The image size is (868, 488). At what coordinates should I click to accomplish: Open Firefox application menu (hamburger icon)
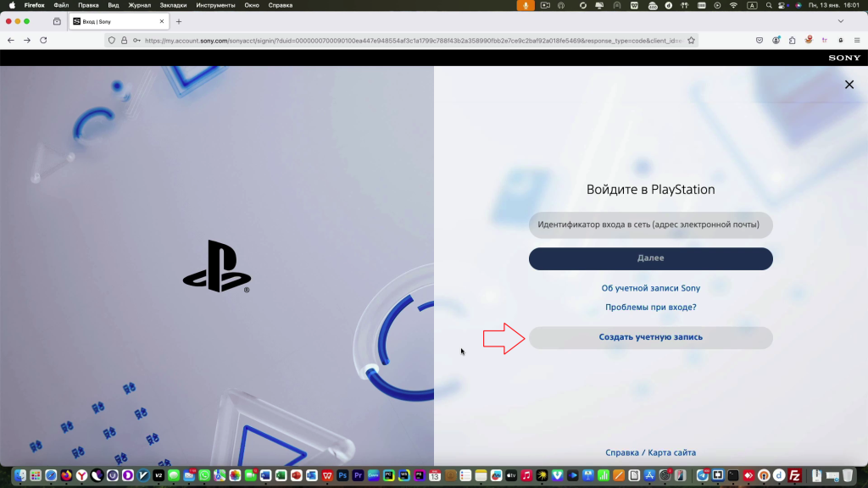[x=856, y=40]
